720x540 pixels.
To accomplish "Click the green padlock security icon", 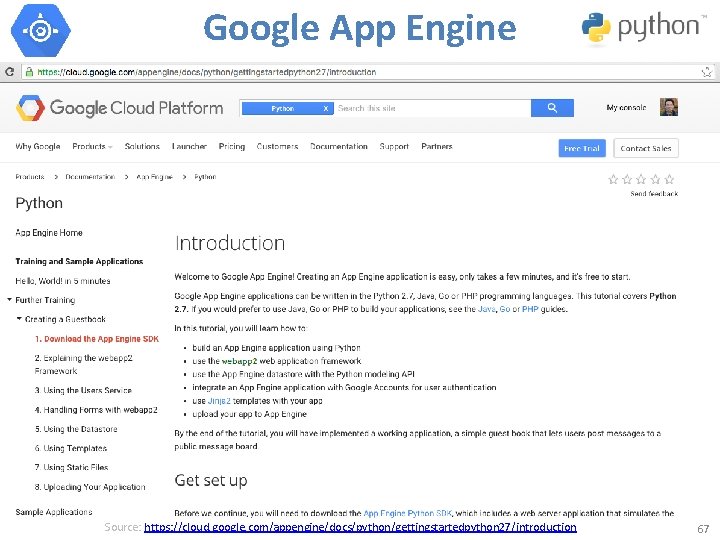I will 29,72.
